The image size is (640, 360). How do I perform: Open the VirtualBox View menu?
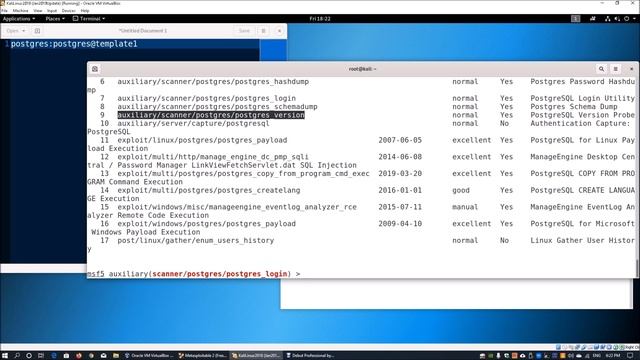pyautogui.click(x=38, y=11)
